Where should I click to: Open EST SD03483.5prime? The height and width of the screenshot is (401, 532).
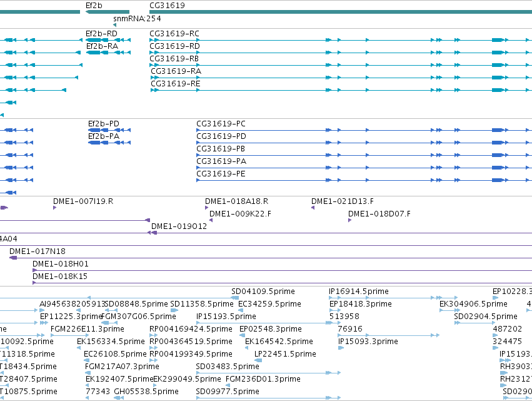(x=228, y=367)
